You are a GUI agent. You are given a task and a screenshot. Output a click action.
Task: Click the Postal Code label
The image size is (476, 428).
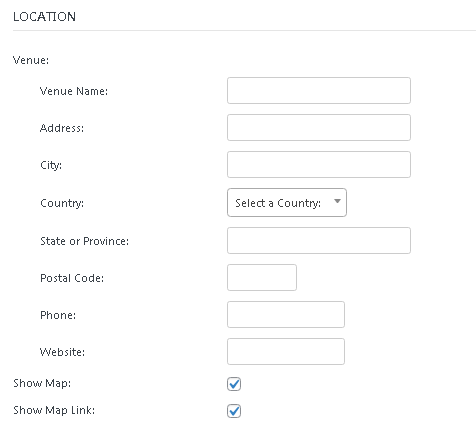point(72,278)
